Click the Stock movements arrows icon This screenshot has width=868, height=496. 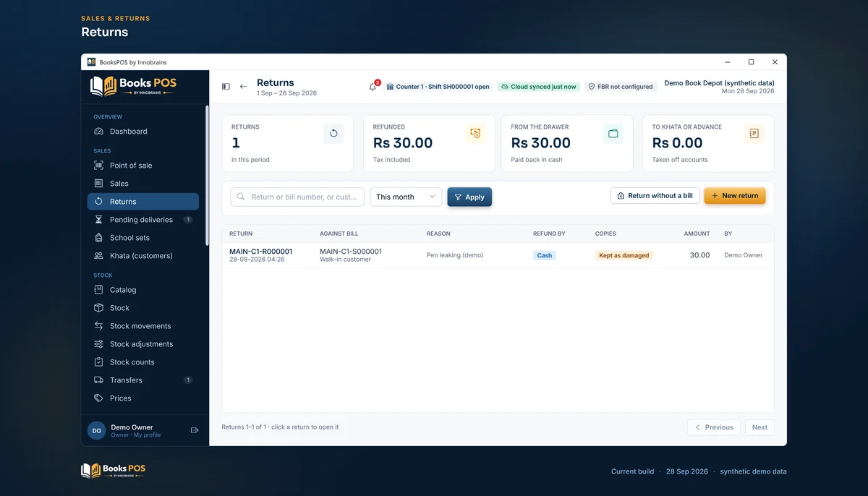99,326
